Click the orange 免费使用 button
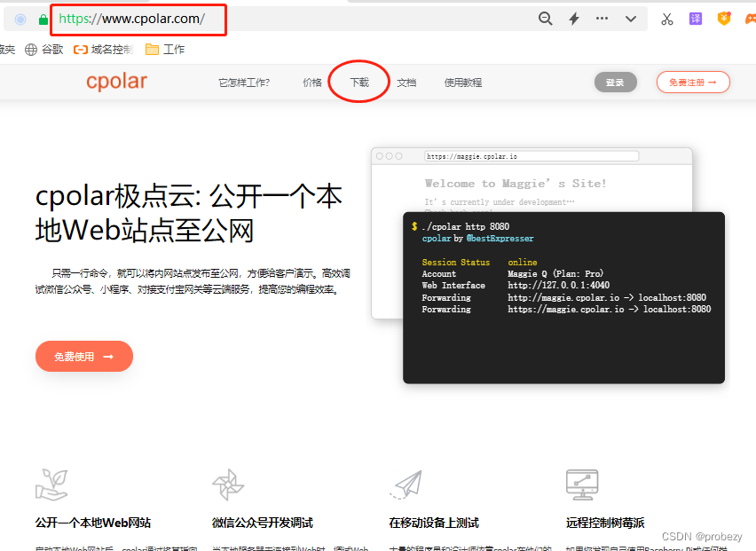 click(x=83, y=356)
